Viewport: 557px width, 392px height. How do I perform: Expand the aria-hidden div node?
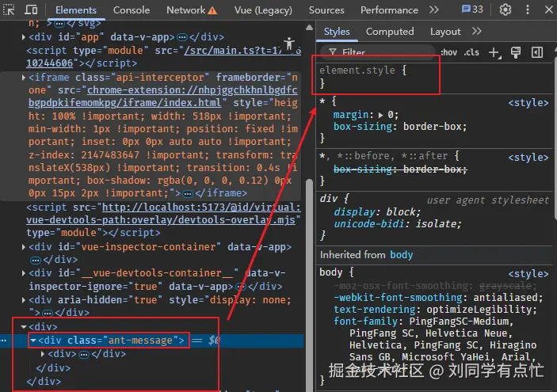(x=24, y=300)
